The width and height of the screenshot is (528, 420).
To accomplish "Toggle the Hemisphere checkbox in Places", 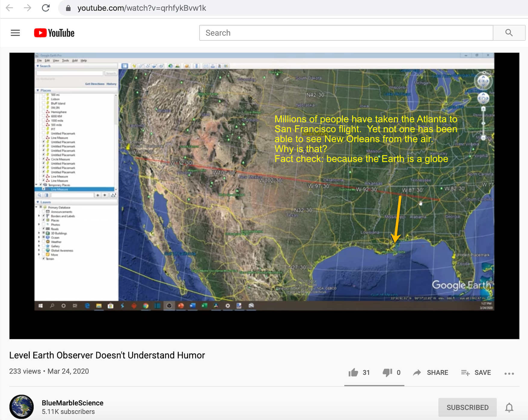I will [44, 112].
